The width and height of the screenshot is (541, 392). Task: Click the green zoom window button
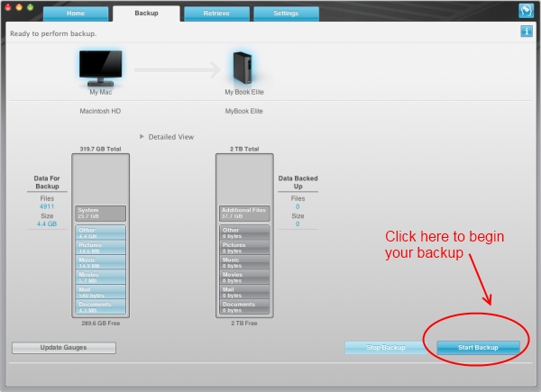coord(30,7)
